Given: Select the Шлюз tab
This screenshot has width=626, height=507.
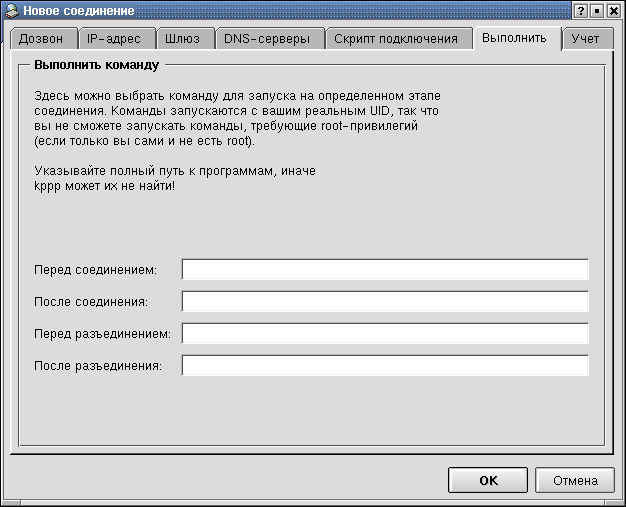Looking at the screenshot, I should tap(184, 39).
